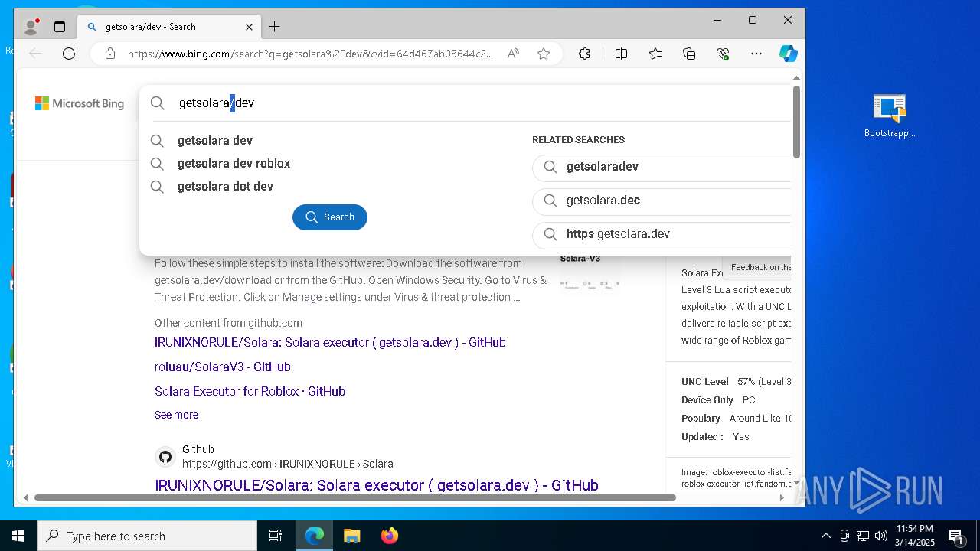Screen dimensions: 980x551
Task: Toggle split screen view
Action: (621, 54)
